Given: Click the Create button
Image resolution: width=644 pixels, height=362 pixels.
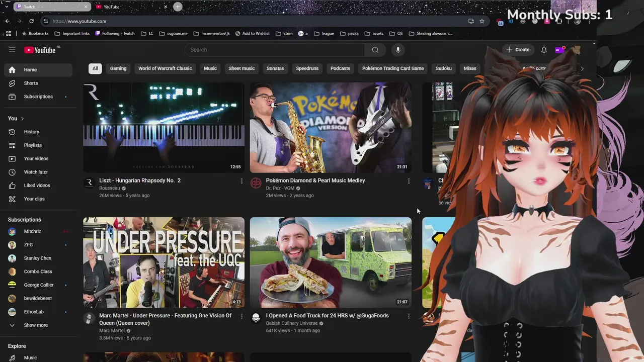Looking at the screenshot, I should point(518,50).
